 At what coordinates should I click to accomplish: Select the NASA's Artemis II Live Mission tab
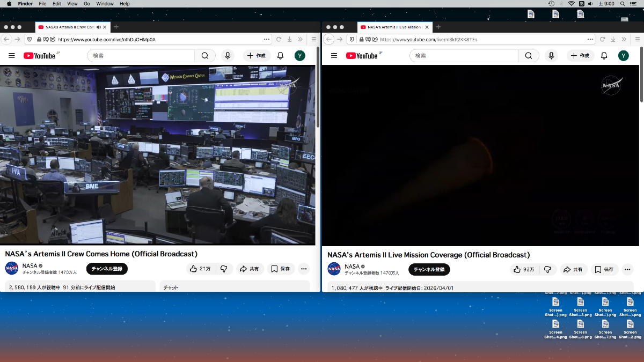click(394, 27)
